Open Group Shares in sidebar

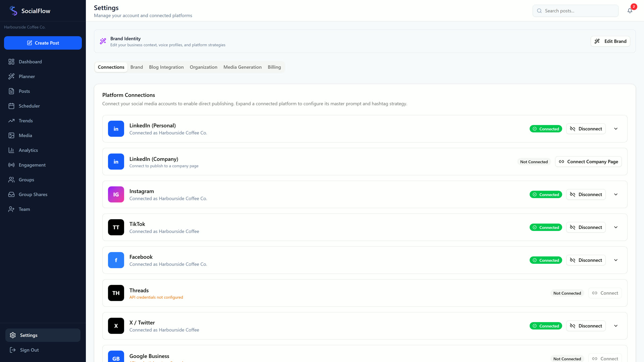[43, 194]
